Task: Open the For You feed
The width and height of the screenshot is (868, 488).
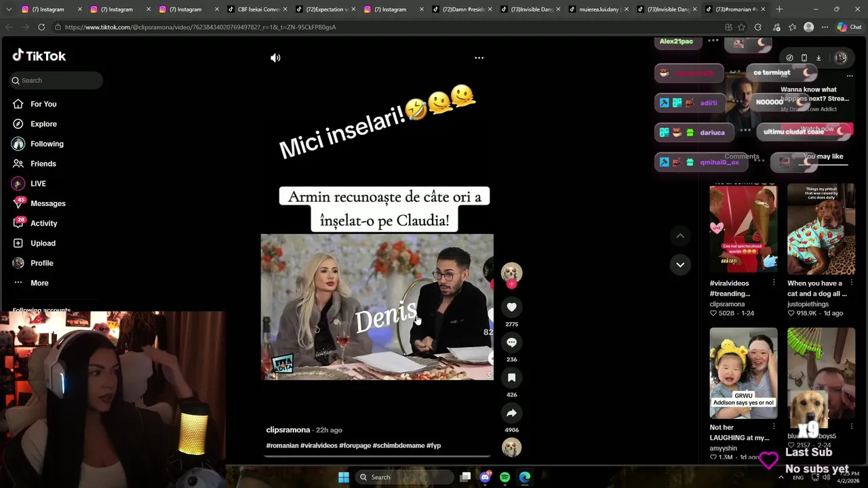Action: [43, 104]
